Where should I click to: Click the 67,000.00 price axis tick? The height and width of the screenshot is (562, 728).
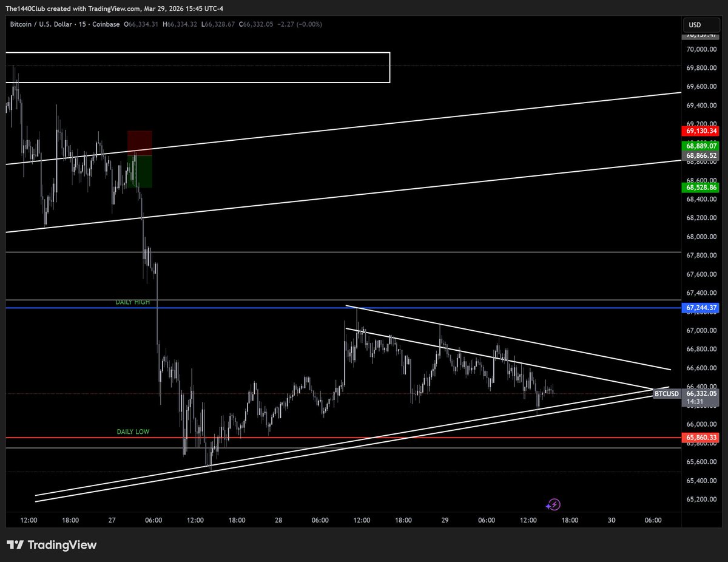[x=702, y=331]
